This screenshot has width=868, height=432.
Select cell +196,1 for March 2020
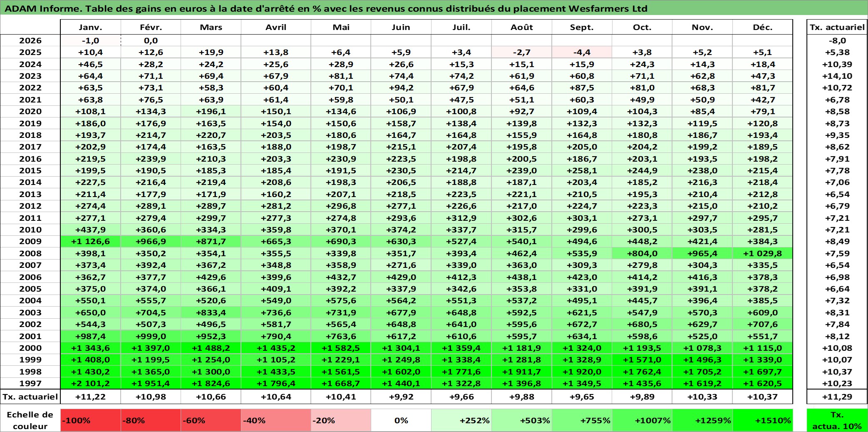pos(211,111)
